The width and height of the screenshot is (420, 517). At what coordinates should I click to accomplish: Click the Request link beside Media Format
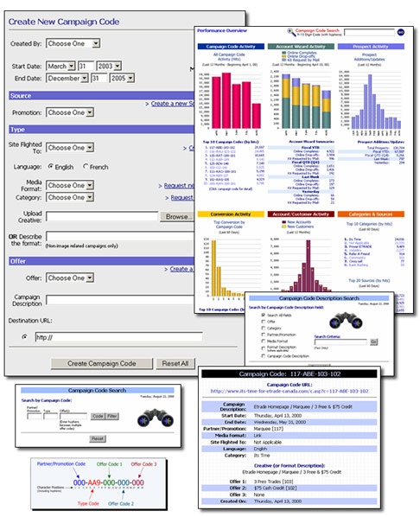click(179, 186)
